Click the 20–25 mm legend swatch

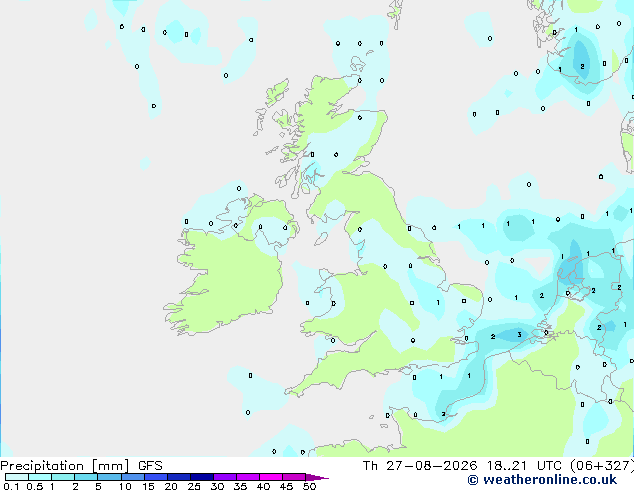178,477
